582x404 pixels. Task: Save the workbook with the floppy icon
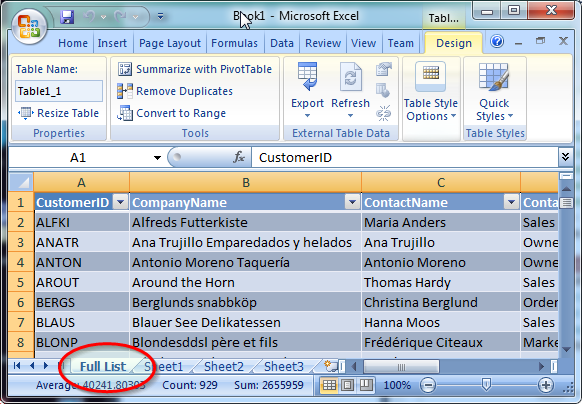tap(67, 17)
